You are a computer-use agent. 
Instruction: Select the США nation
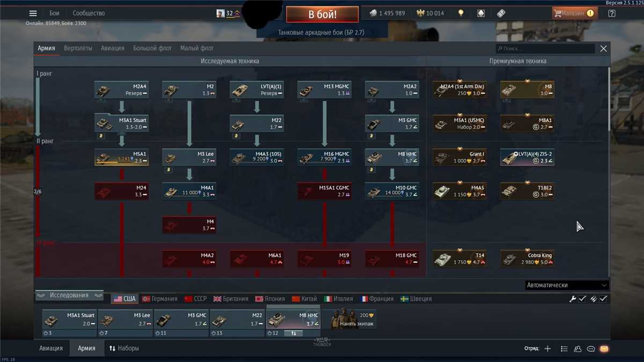[125, 299]
